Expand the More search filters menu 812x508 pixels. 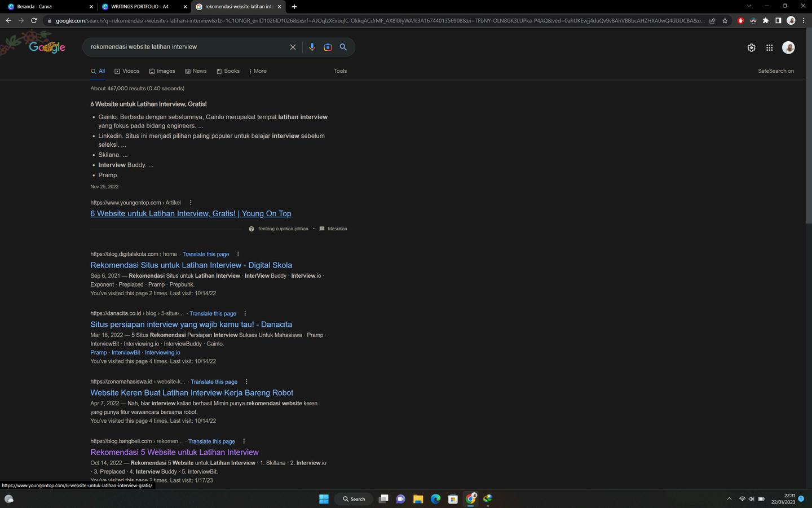pos(258,71)
